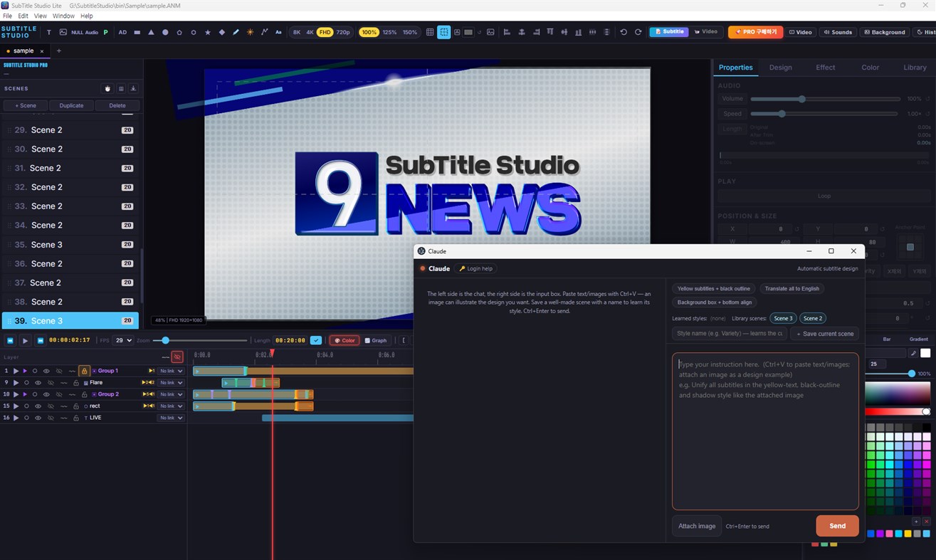This screenshot has height=560, width=936.
Task: Click the Duplicate scene button
Action: click(71, 105)
